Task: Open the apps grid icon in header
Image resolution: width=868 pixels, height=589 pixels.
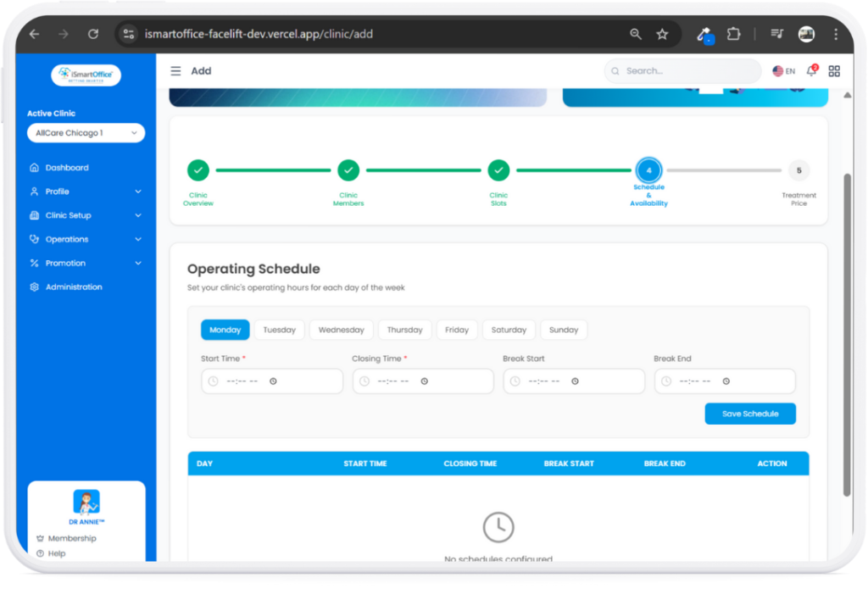Action: (834, 71)
